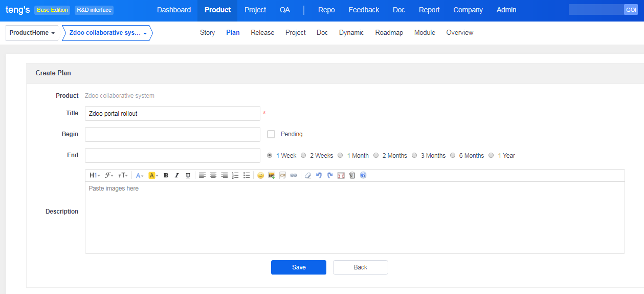
Task: Check the Pending checkbox
Action: 271,134
